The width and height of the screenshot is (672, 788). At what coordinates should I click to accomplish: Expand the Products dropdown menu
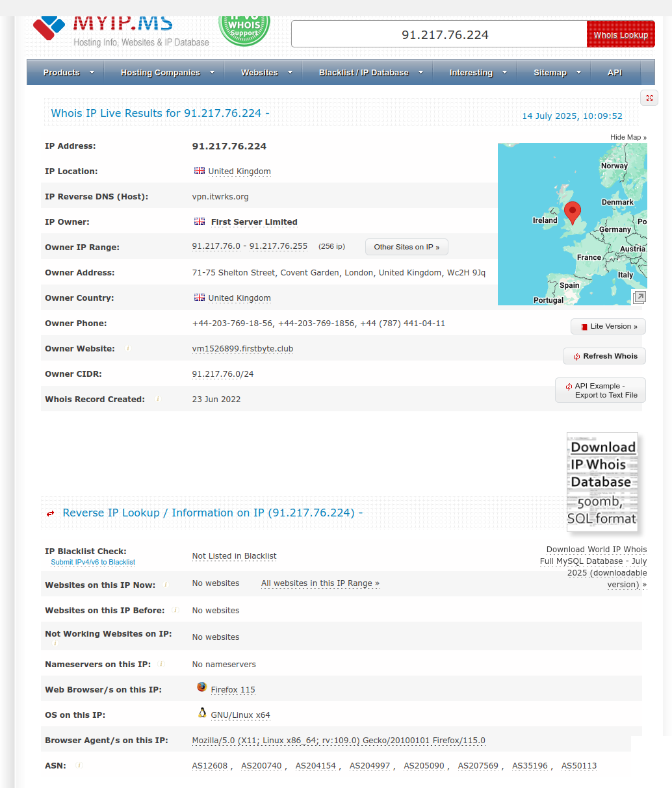coord(68,73)
